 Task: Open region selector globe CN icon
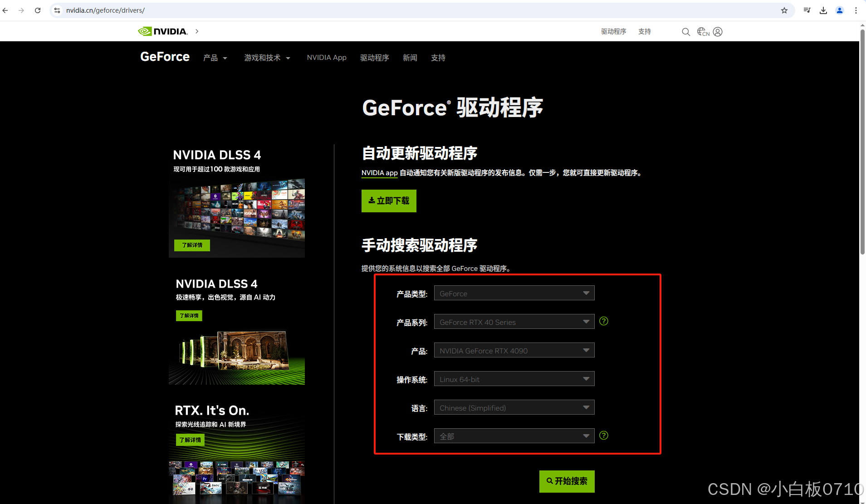703,32
